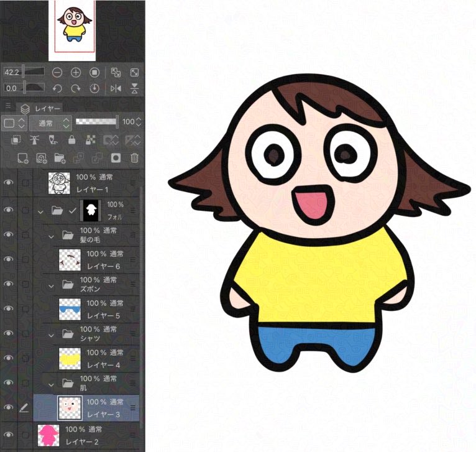Hide レイヤー 1 with its eye icon
The width and height of the screenshot is (476, 452).
tap(9, 182)
